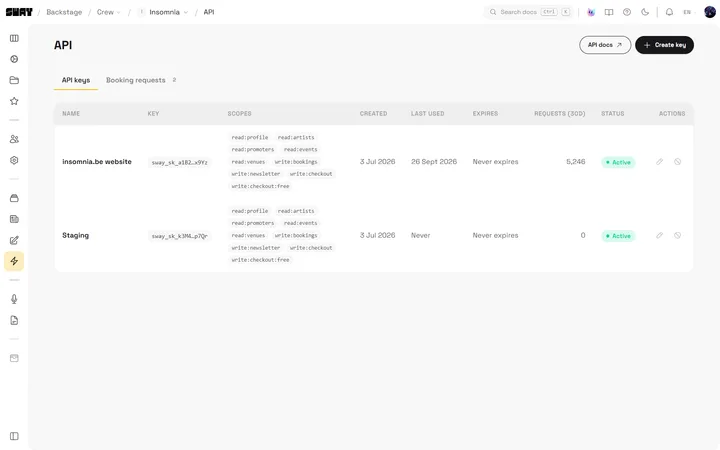Image resolution: width=720 pixels, height=450 pixels.
Task: Open the microphone icon in sidebar
Action: pyautogui.click(x=14, y=299)
